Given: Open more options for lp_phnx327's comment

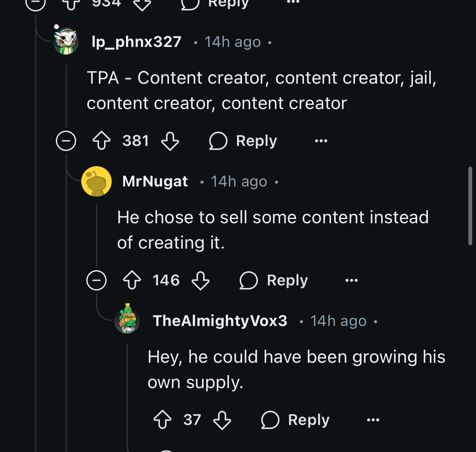Looking at the screenshot, I should point(321,141).
